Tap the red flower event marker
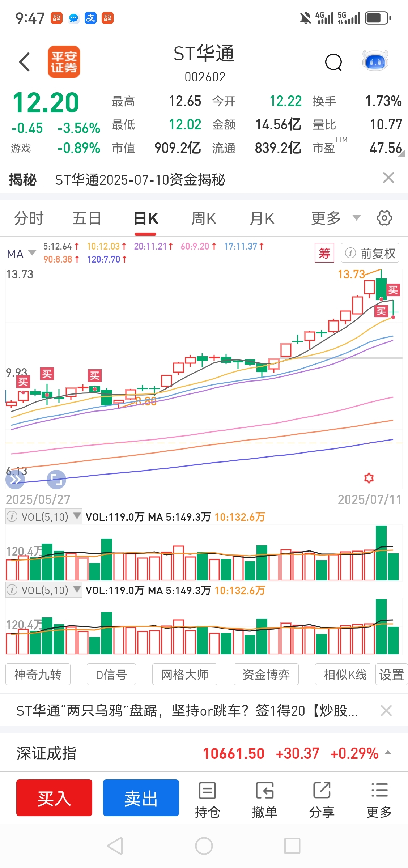 click(x=369, y=478)
